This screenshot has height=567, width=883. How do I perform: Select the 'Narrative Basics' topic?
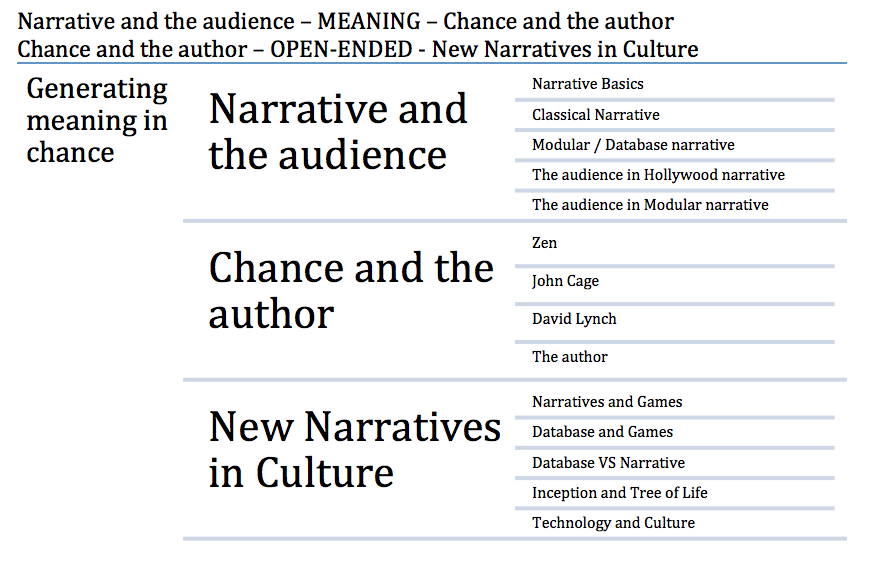587,84
